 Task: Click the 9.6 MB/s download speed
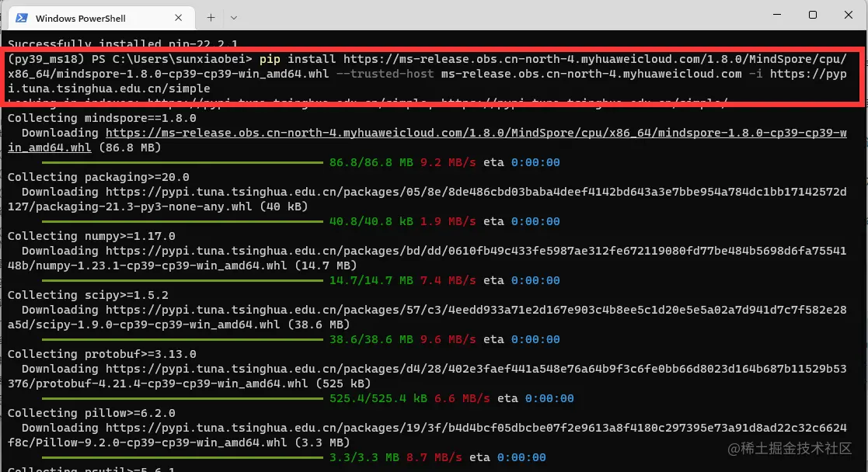(x=448, y=339)
